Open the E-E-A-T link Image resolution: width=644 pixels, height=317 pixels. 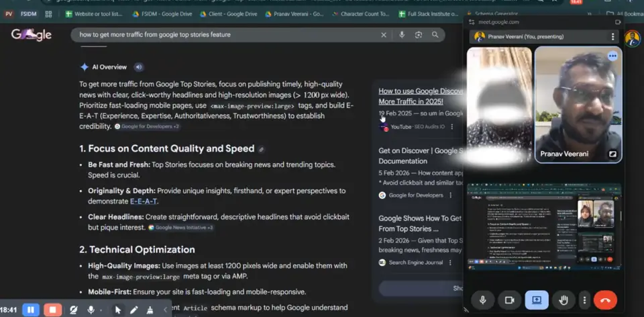point(144,201)
